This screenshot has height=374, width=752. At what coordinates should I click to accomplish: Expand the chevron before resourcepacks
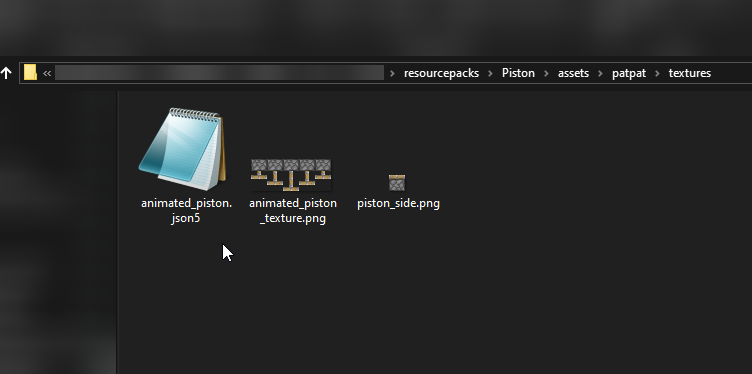[392, 73]
